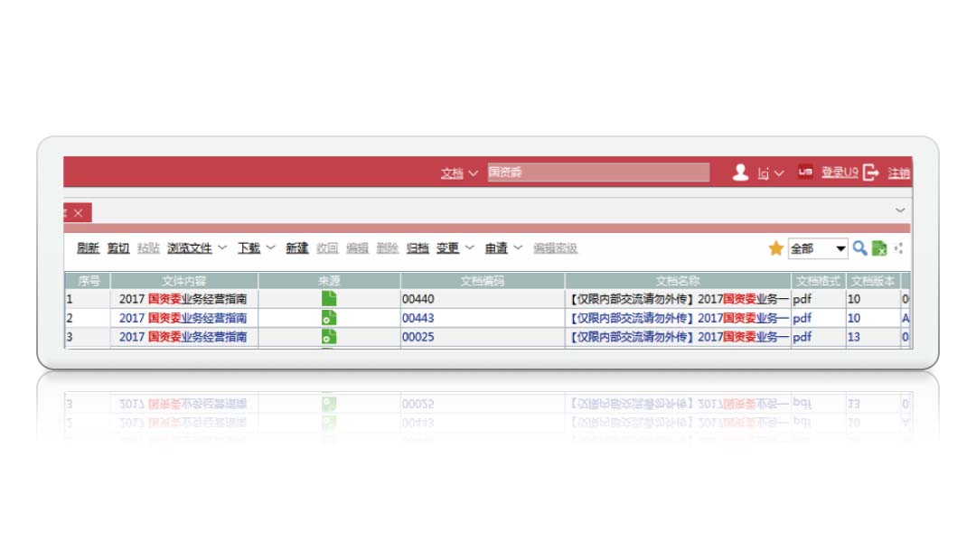Open the 全部 filter dropdown
Image resolution: width=976 pixels, height=560 pixels.
818,248
